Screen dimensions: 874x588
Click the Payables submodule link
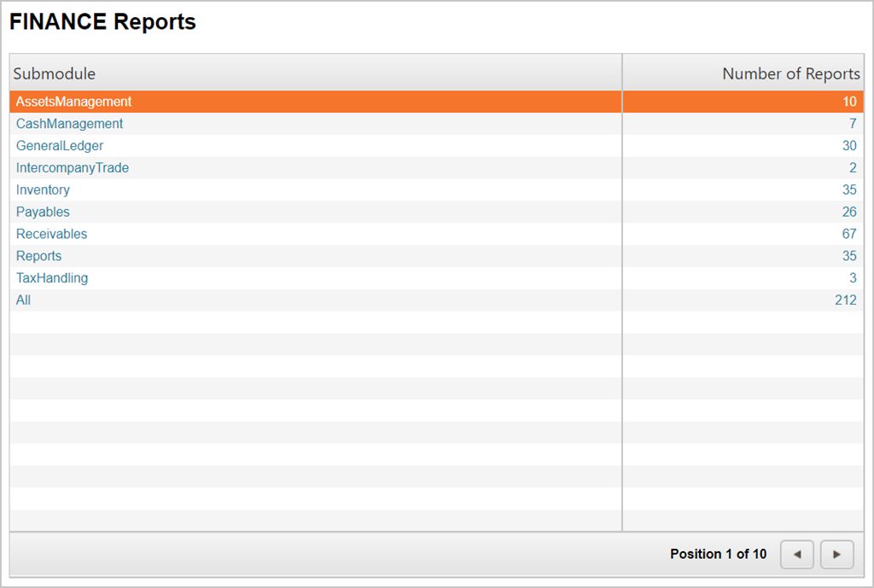43,212
